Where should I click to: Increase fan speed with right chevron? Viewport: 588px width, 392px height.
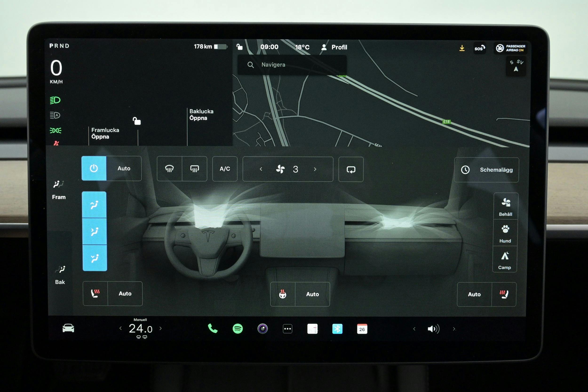click(315, 169)
